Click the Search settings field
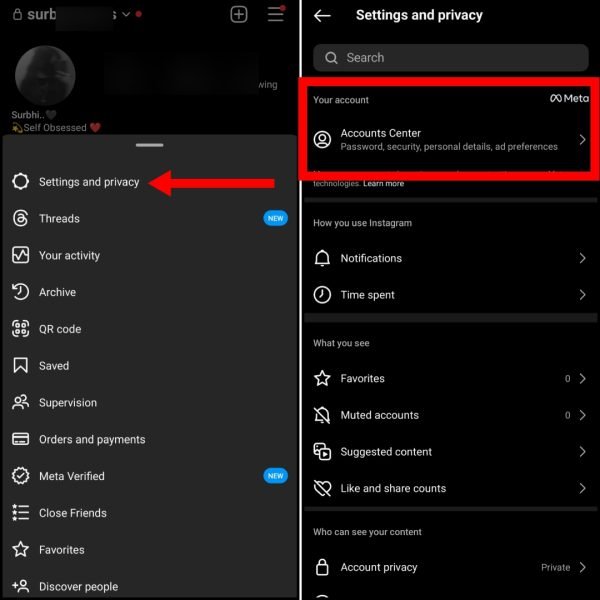Screen dimensions: 600x600 pyautogui.click(x=450, y=58)
